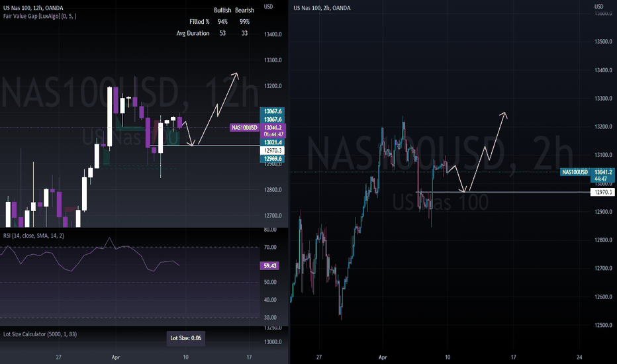Click the 12700.0 level on 12h price axis
The height and width of the screenshot is (364, 617).
[273, 216]
